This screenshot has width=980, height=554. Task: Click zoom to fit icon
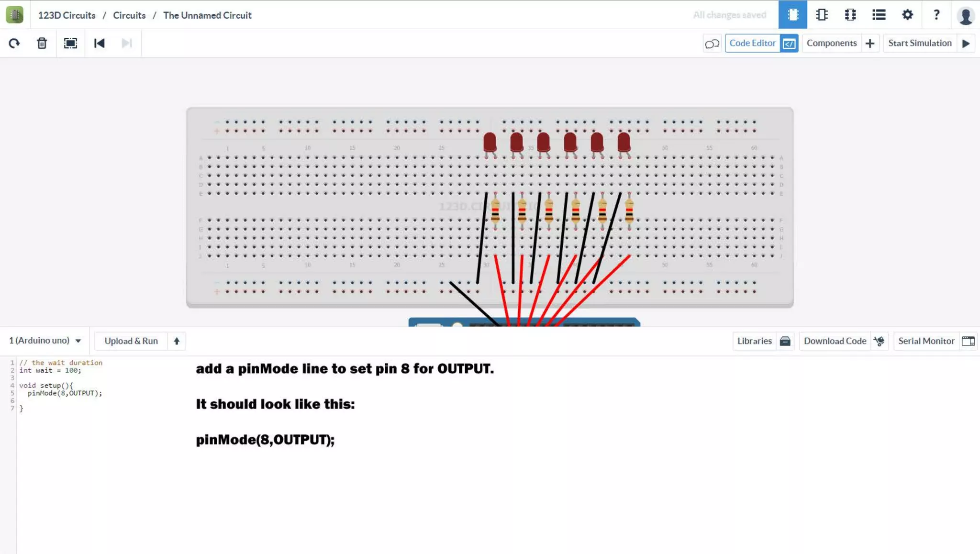[70, 43]
